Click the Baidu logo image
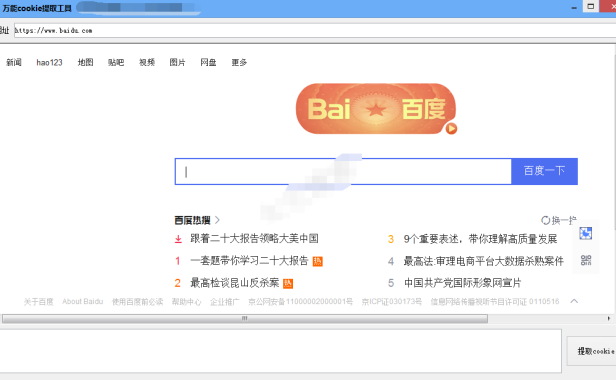Image resolution: width=616 pixels, height=380 pixels. tap(376, 108)
